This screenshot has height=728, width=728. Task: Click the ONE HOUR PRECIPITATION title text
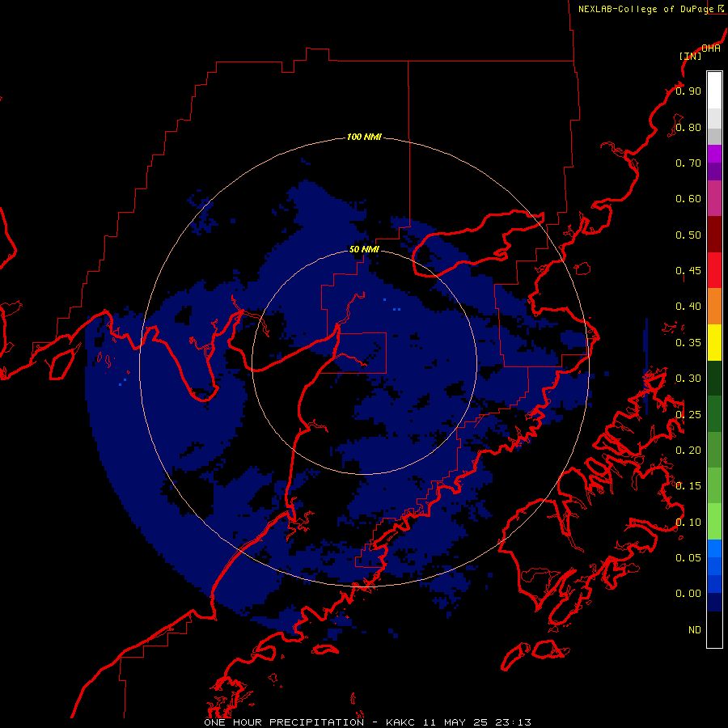coord(284,722)
